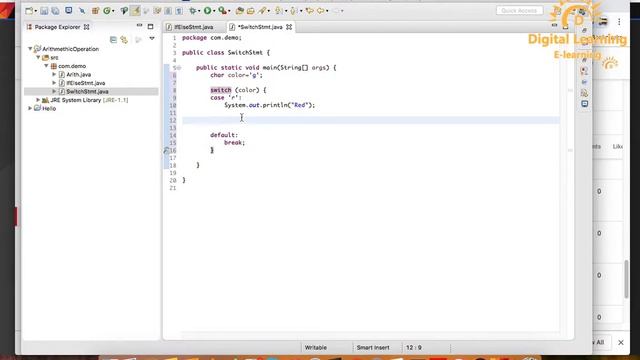Click the Run Last Tool icon with the red toolbox
Image resolution: width=640 pixels, height=360 pixels.
click(x=223, y=11)
